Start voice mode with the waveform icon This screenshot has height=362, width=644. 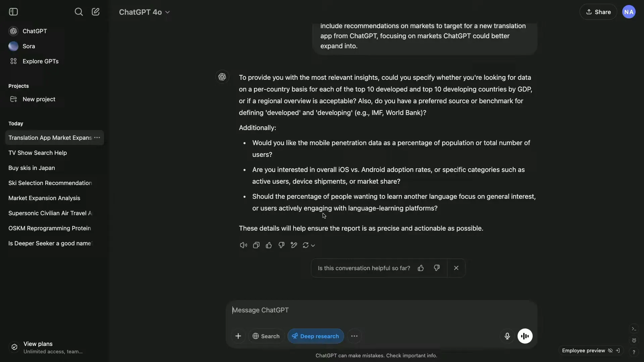pos(525,336)
